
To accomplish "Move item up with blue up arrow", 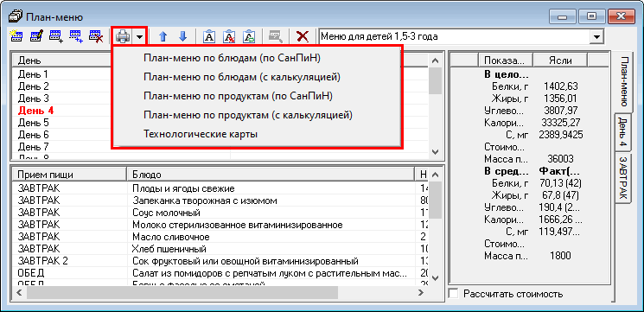I will tap(163, 36).
